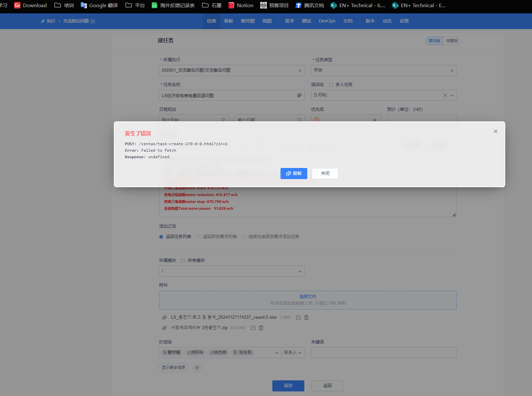Click the 关闭 button in error dialog
The width and height of the screenshot is (532, 396).
click(325, 174)
